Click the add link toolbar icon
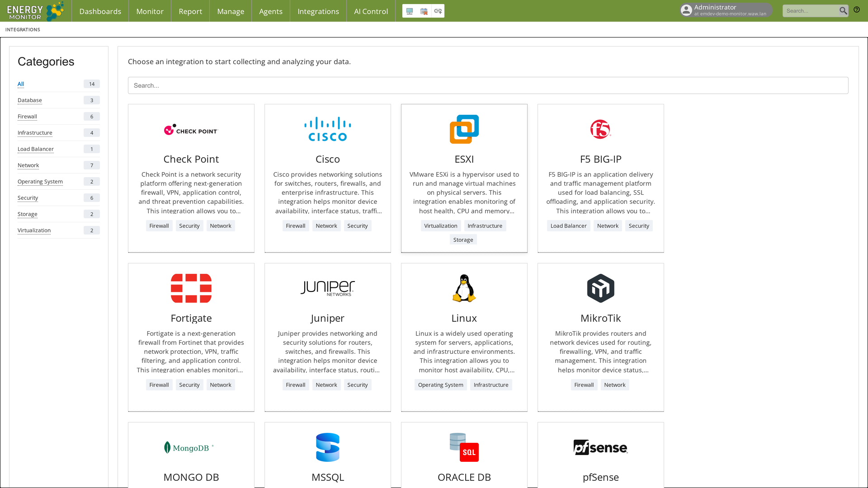Image resolution: width=868 pixels, height=488 pixels. pyautogui.click(x=438, y=11)
